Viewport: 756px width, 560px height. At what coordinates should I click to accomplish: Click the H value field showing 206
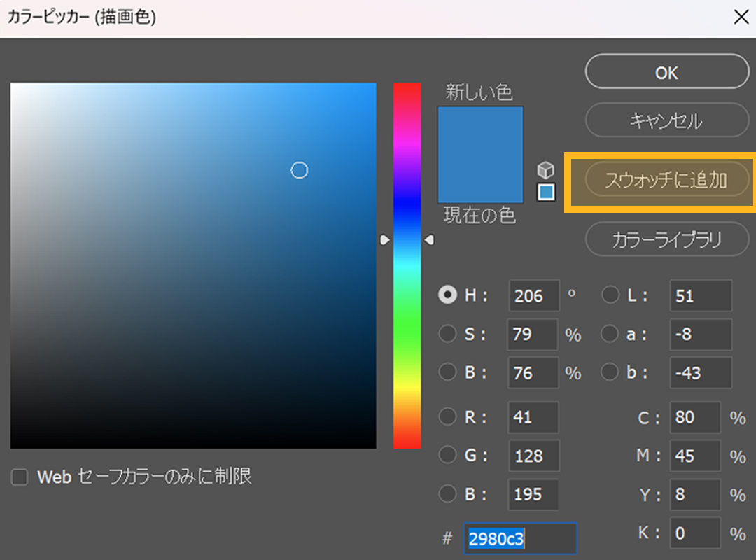click(x=533, y=295)
